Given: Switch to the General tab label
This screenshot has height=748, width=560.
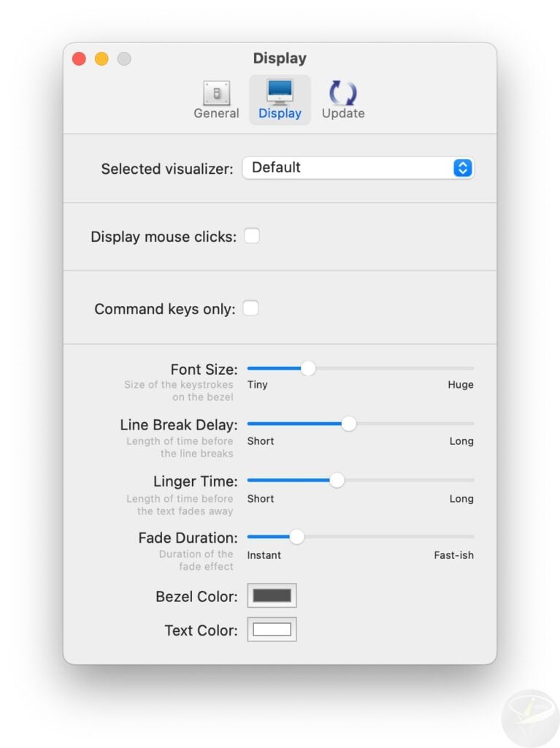Looking at the screenshot, I should pos(216,113).
